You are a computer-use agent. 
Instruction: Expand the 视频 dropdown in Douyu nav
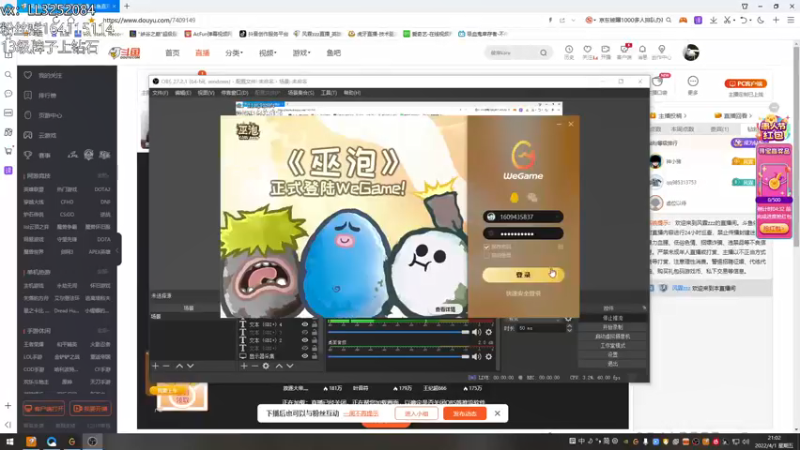click(267, 53)
